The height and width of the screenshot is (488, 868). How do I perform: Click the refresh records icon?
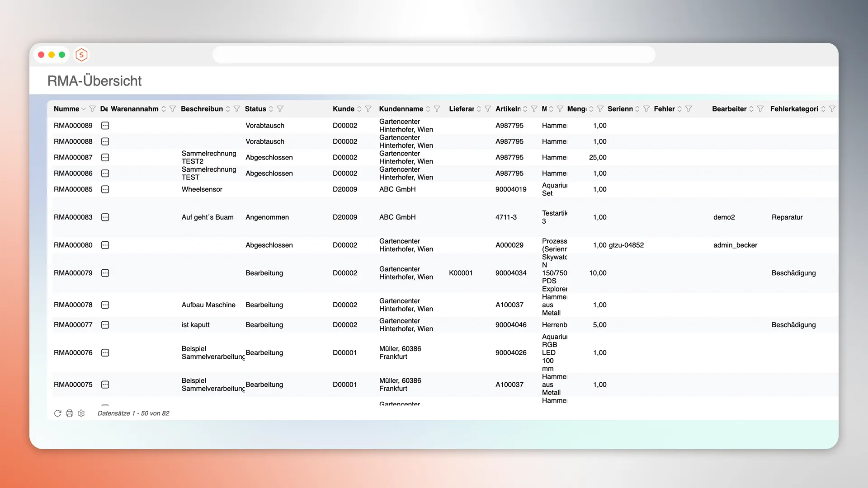(57, 413)
